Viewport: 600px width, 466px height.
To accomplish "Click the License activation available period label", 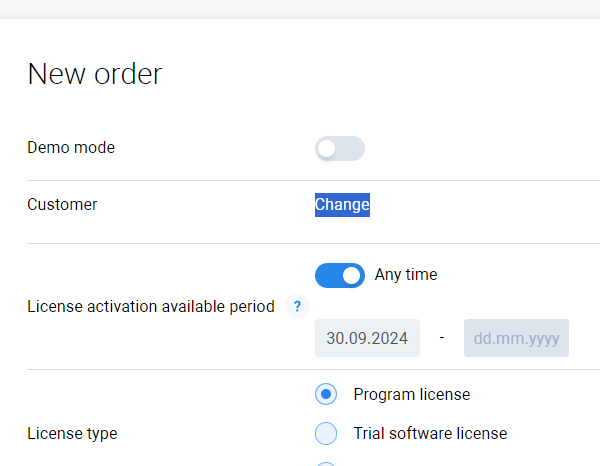I will click(x=150, y=307).
